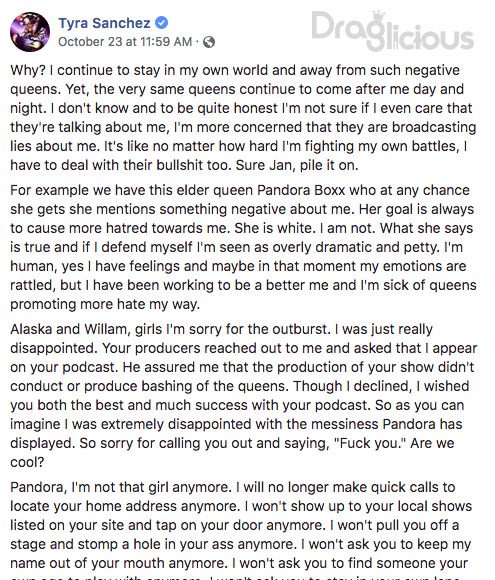
Task: Click the name "Pandora Boxx" in the second paragraph
Action: [301, 190]
